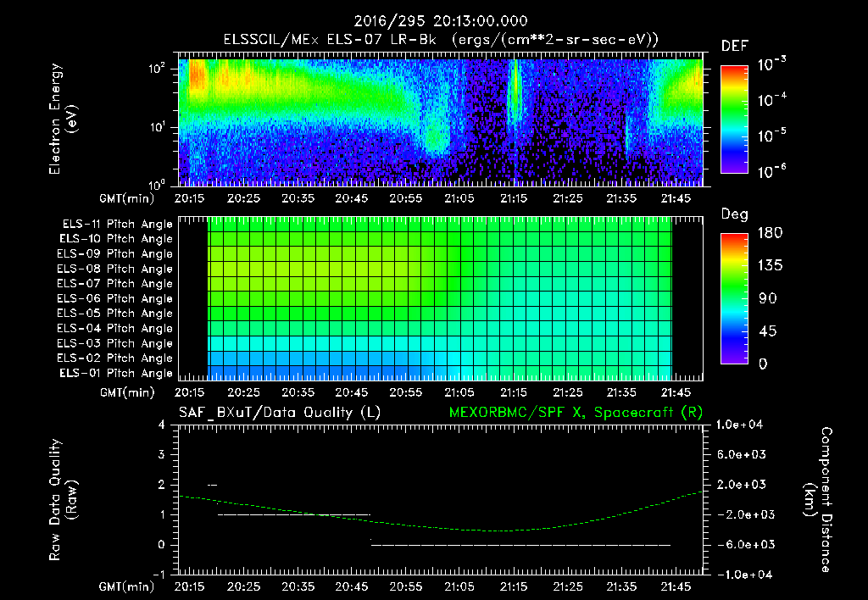Click the 10^-3 tick on DEF scale
The width and height of the screenshot is (868, 600).
(x=772, y=64)
